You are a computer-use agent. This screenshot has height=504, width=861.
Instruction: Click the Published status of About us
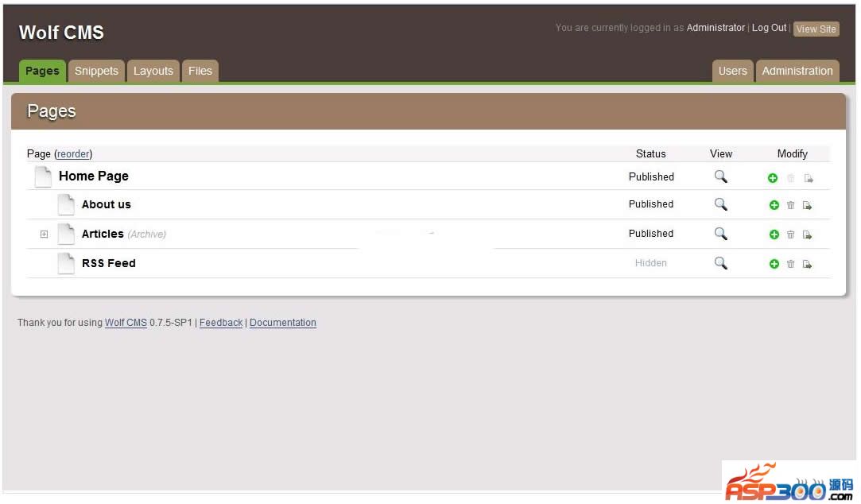pyautogui.click(x=651, y=204)
